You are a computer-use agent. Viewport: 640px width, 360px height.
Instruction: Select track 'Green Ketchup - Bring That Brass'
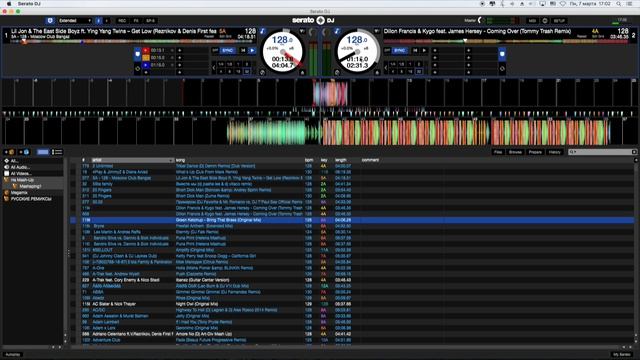click(x=351, y=220)
